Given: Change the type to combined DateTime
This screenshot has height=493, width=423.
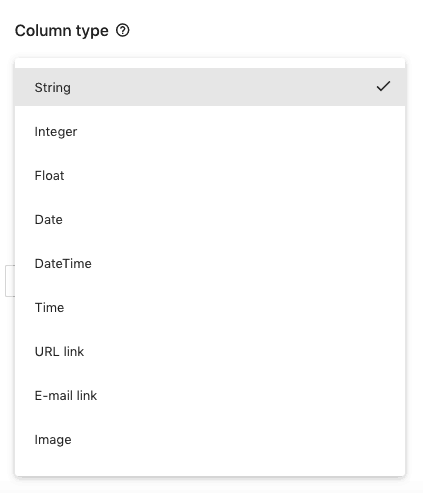Looking at the screenshot, I should click(x=210, y=263).
